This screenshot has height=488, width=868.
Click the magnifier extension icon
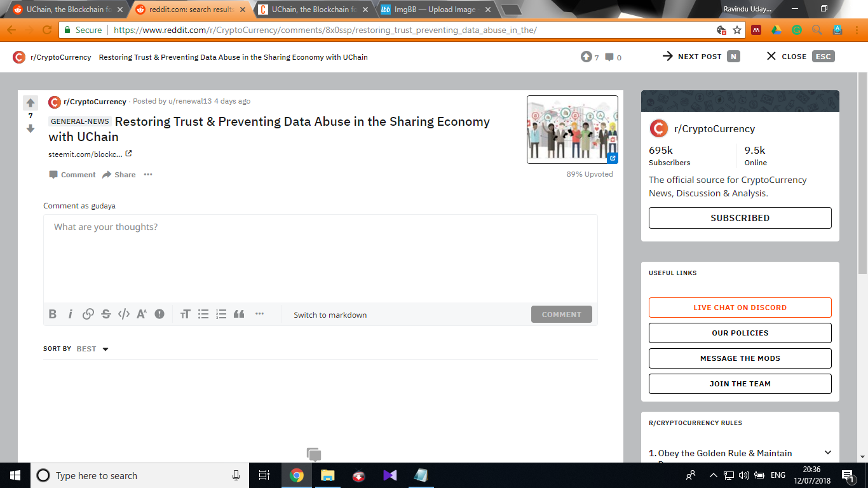point(817,30)
